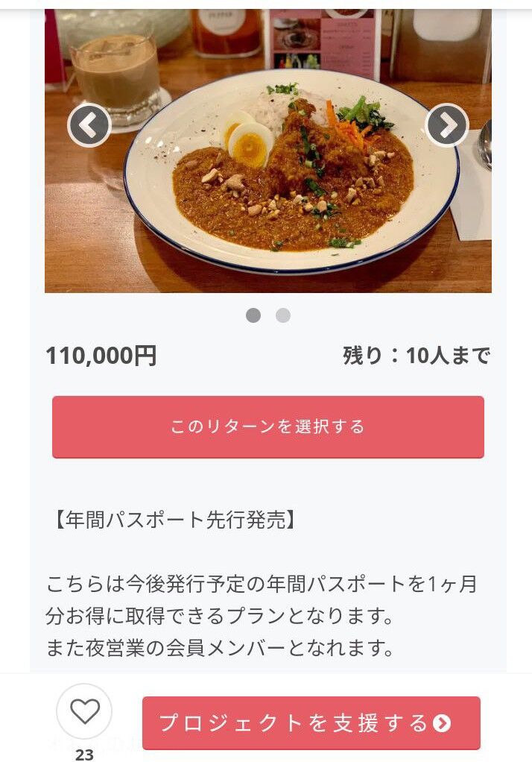The height and width of the screenshot is (762, 532).
Task: Click the プロジェクトを支援する button
Action: [x=311, y=722]
